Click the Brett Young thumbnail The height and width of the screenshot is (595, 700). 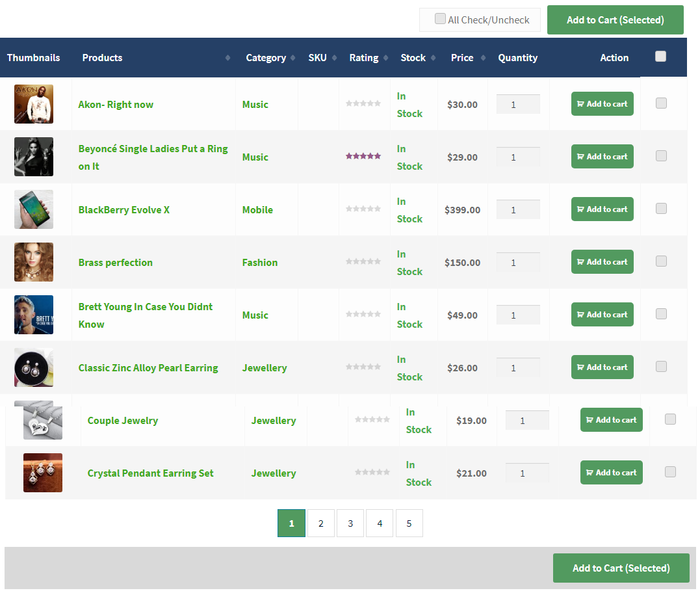(x=34, y=315)
